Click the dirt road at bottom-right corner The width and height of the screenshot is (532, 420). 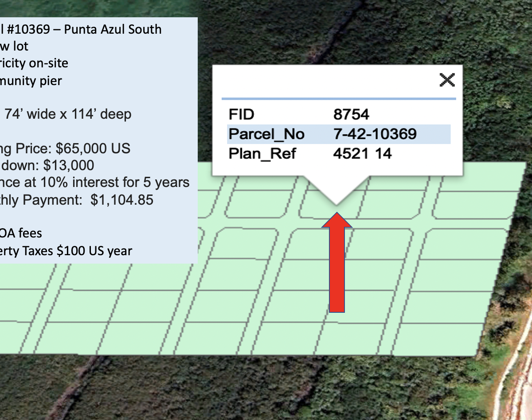(x=510, y=390)
